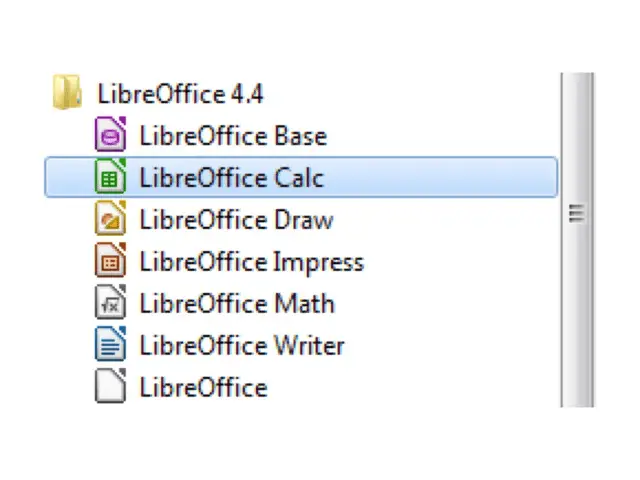Click the grip lines on the scrollbar thumb
The height and width of the screenshot is (480, 640).
tap(577, 213)
